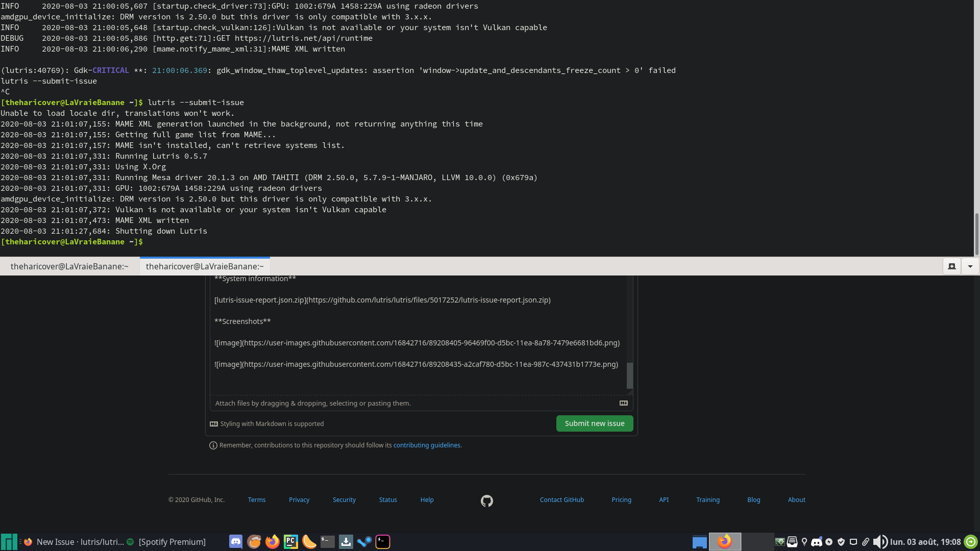Open PyCharm from the taskbar
The height and width of the screenshot is (551, 980).
tap(291, 542)
